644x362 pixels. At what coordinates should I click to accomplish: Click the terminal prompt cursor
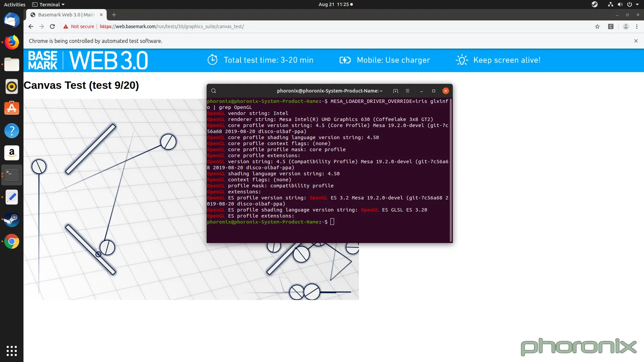332,222
